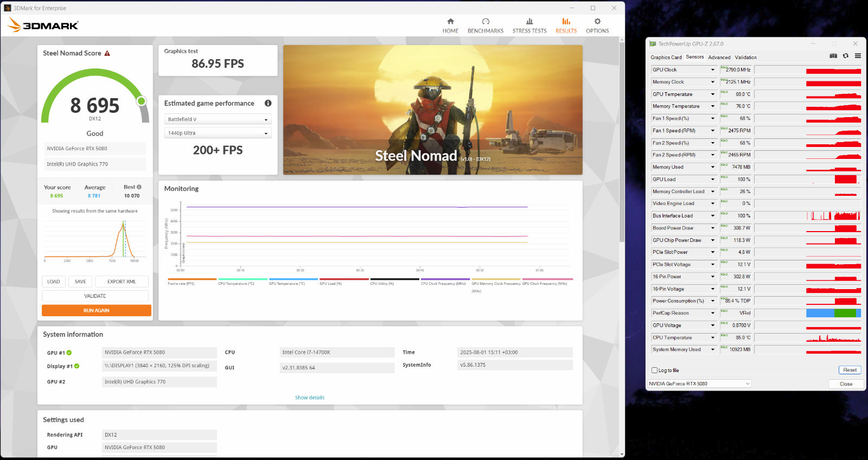Image resolution: width=868 pixels, height=460 pixels.
Task: Click the Steel Nomad Score warning triangle
Action: (x=107, y=53)
